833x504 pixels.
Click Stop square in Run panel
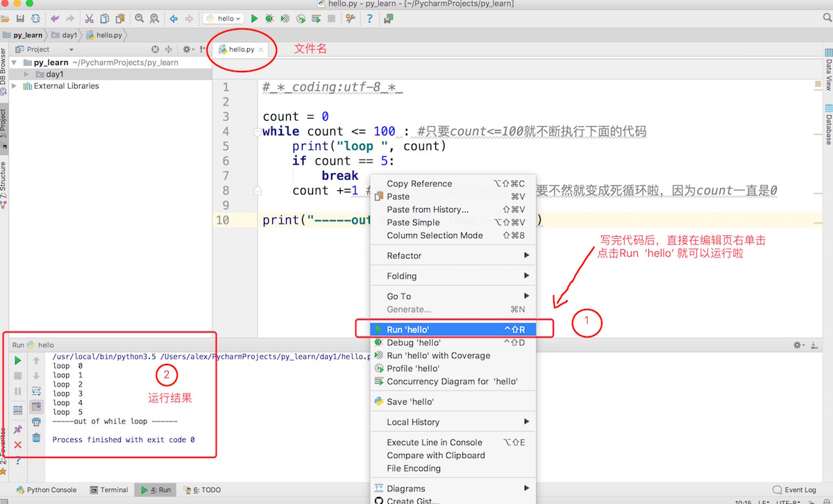click(18, 376)
